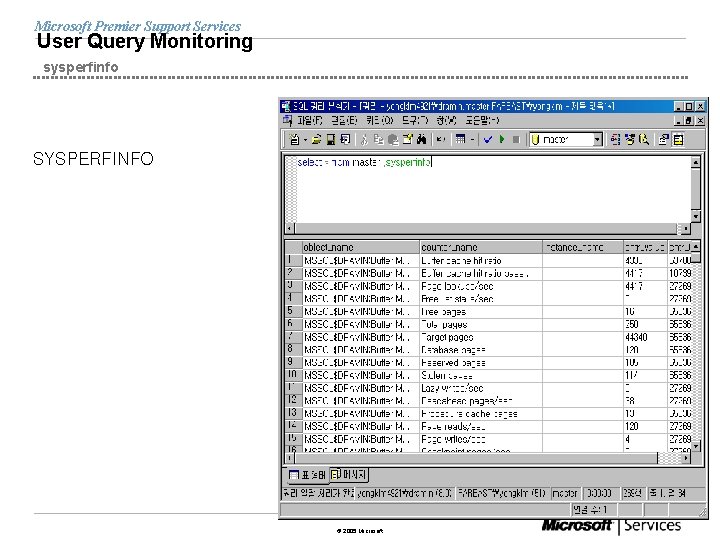Select the 'Page writes/sec' counter cell
The height and width of the screenshot is (540, 720).
[481, 439]
